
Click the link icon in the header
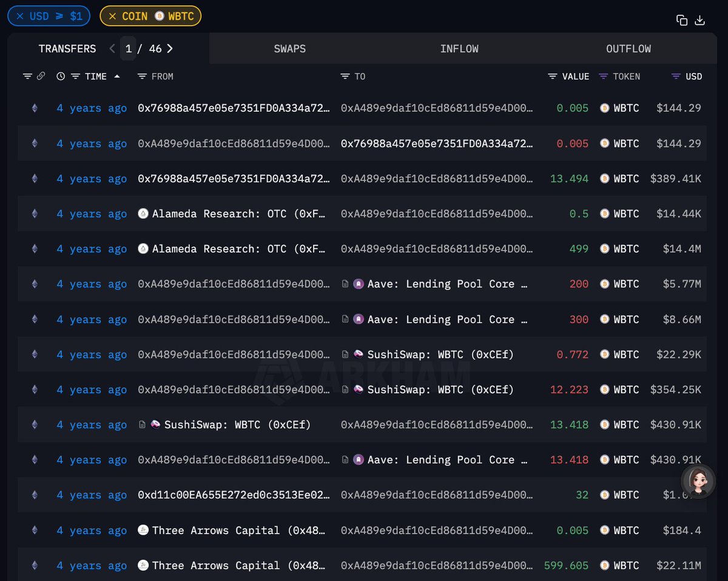pos(41,76)
